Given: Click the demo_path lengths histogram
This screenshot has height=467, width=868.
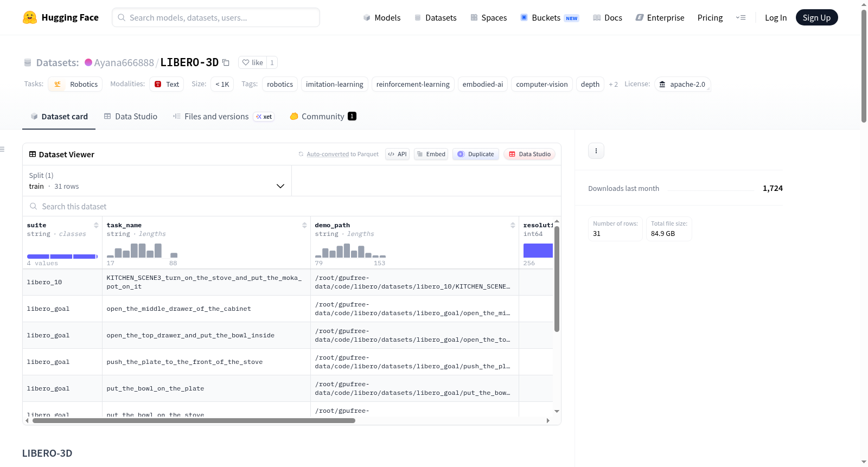Looking at the screenshot, I should pyautogui.click(x=350, y=251).
